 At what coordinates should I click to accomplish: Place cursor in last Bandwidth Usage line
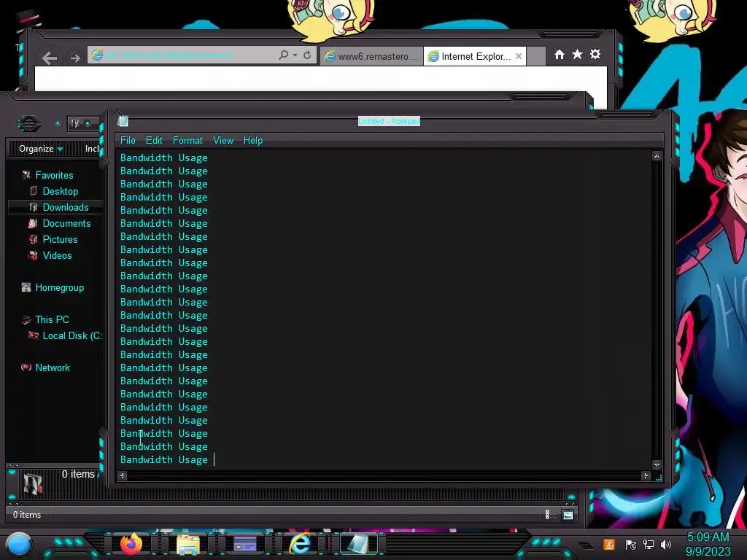(164, 459)
